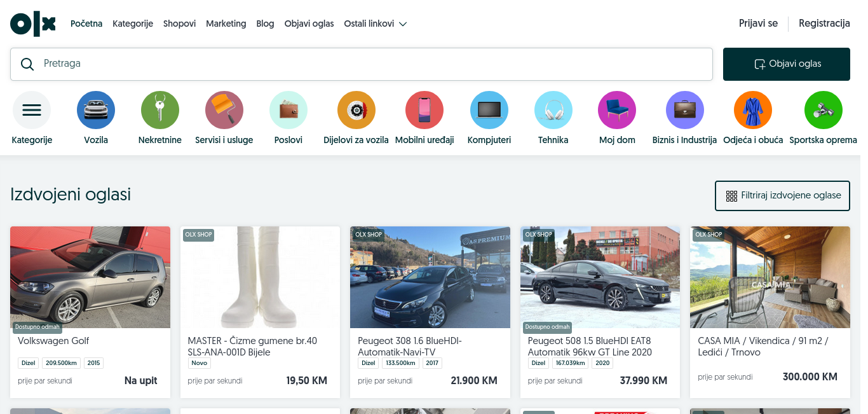The image size is (868, 414).
Task: Open the Peugeot 508 listing photo
Action: [x=600, y=277]
